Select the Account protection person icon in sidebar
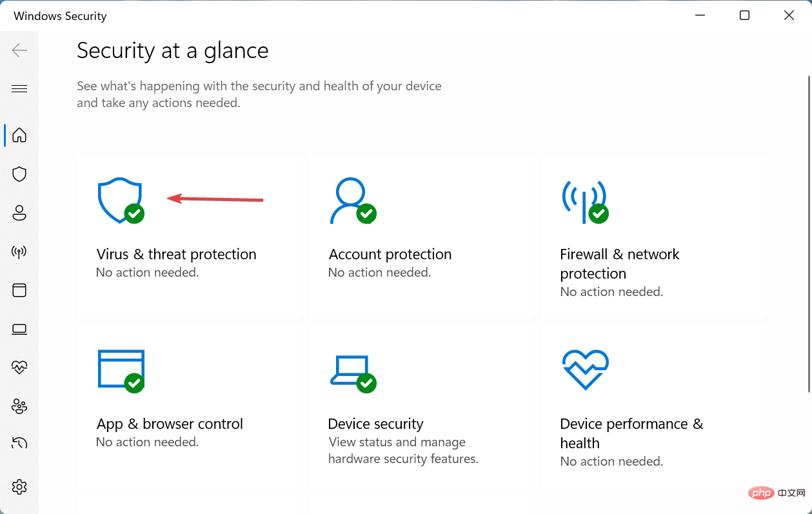Image resolution: width=812 pixels, height=514 pixels. (x=19, y=213)
